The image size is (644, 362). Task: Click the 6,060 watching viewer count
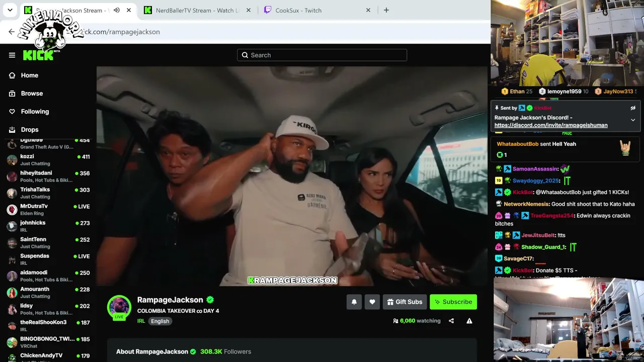[417, 321]
